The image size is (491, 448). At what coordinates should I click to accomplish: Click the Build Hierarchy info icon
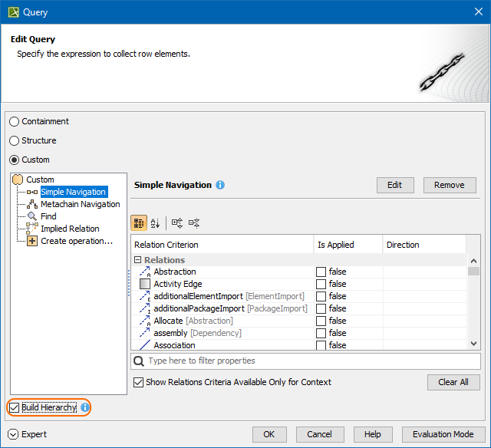(85, 407)
